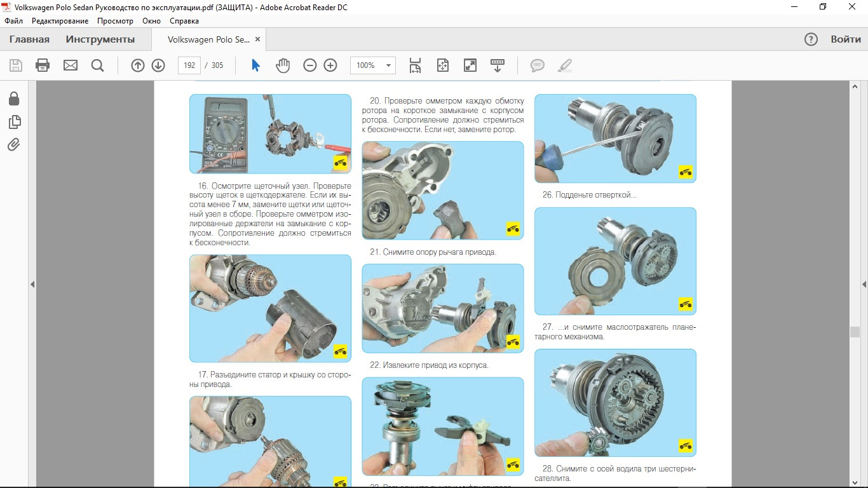Screen dimensions: 868x488
Task: Print the document with printer icon
Action: (x=43, y=65)
